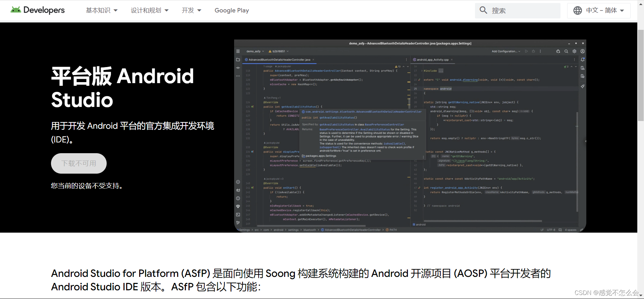Viewport: 644px width, 299px height.
Task: Click the IDE Search Everywhere magnifier
Action: pos(566,51)
